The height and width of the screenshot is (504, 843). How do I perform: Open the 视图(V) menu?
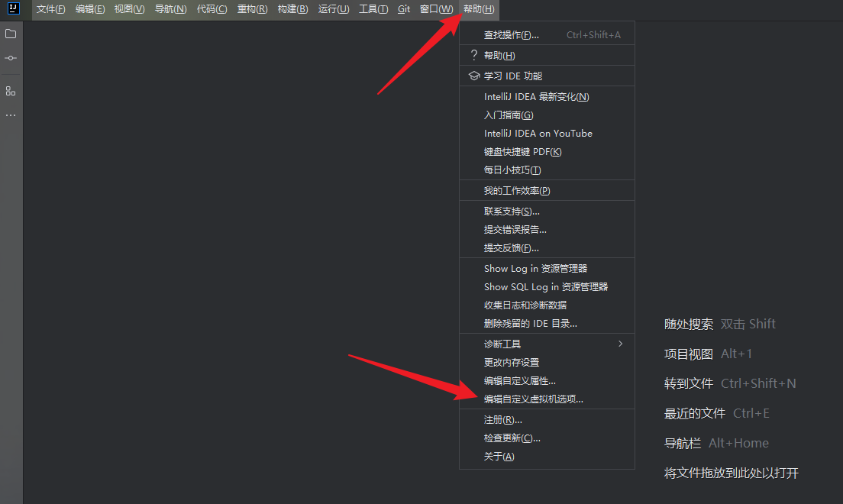(130, 9)
